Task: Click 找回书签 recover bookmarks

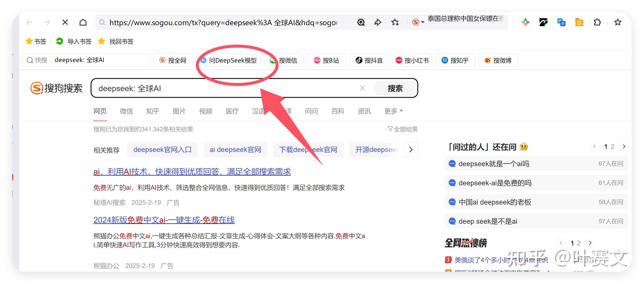Action: point(115,41)
